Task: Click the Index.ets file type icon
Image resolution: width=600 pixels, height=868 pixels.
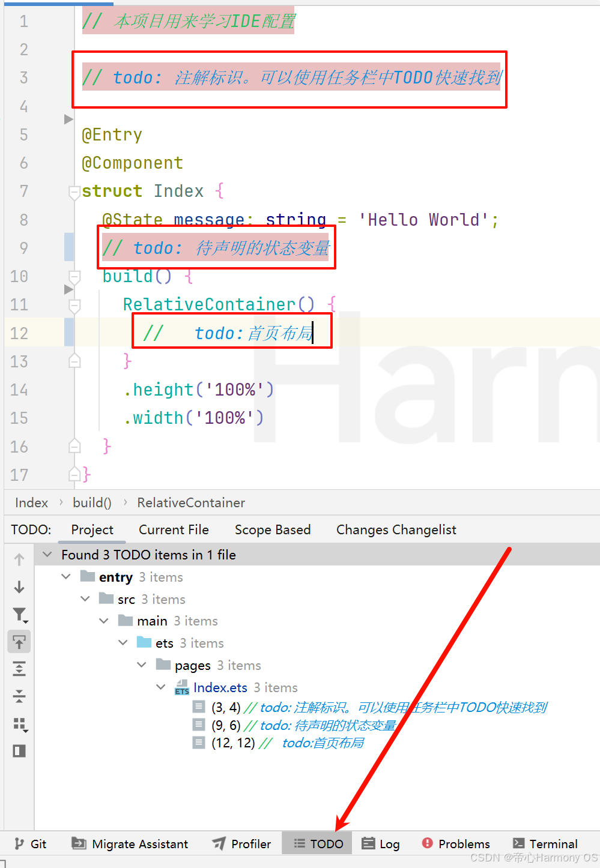Action: [182, 687]
